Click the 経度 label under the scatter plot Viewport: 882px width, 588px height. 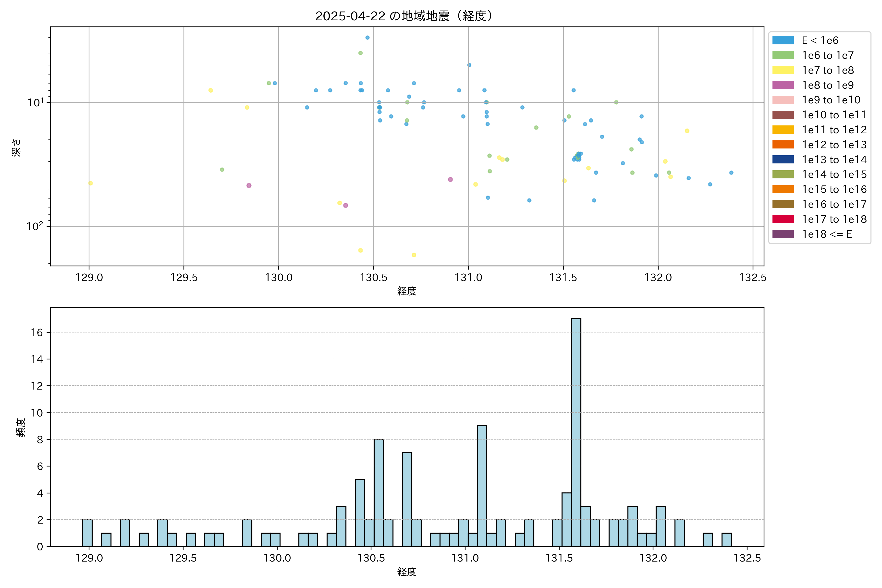[407, 291]
